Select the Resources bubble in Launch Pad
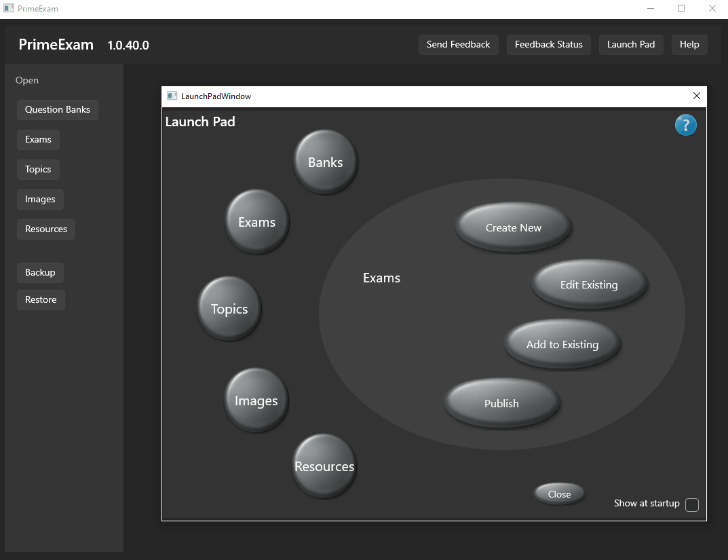This screenshot has width=728, height=560. coord(324,466)
